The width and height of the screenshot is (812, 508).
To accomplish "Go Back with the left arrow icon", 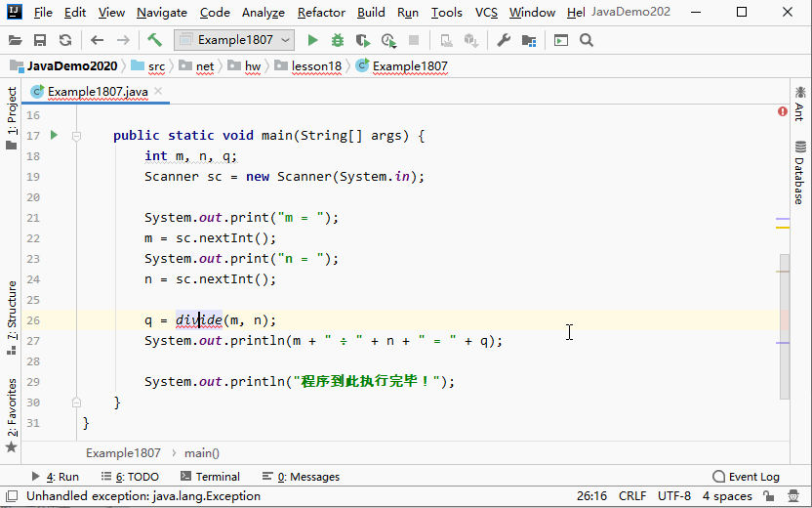I will coord(97,40).
